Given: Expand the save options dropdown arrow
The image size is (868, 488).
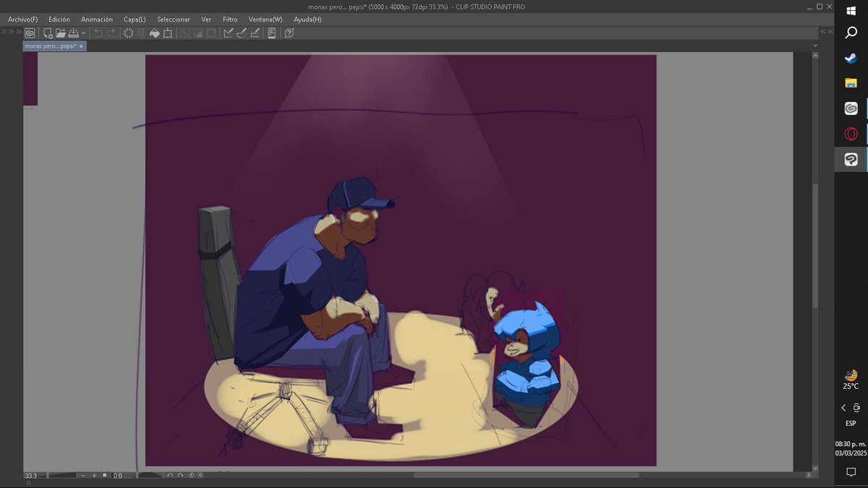Looking at the screenshot, I should click(x=84, y=33).
